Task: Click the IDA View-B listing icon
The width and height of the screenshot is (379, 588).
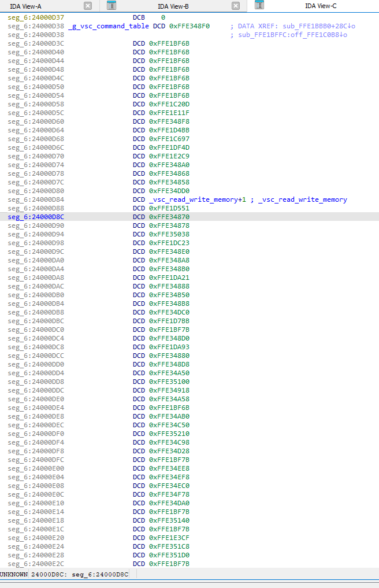Action: click(x=112, y=5)
